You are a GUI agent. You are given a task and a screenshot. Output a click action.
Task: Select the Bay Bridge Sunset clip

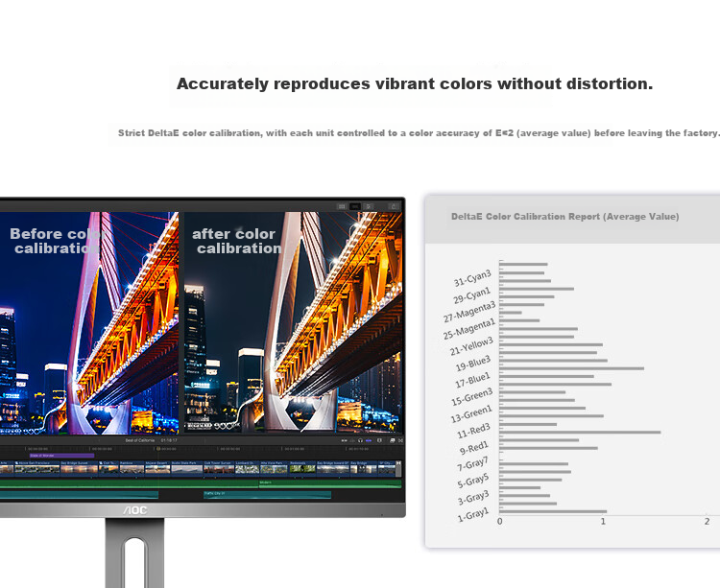pos(79,469)
